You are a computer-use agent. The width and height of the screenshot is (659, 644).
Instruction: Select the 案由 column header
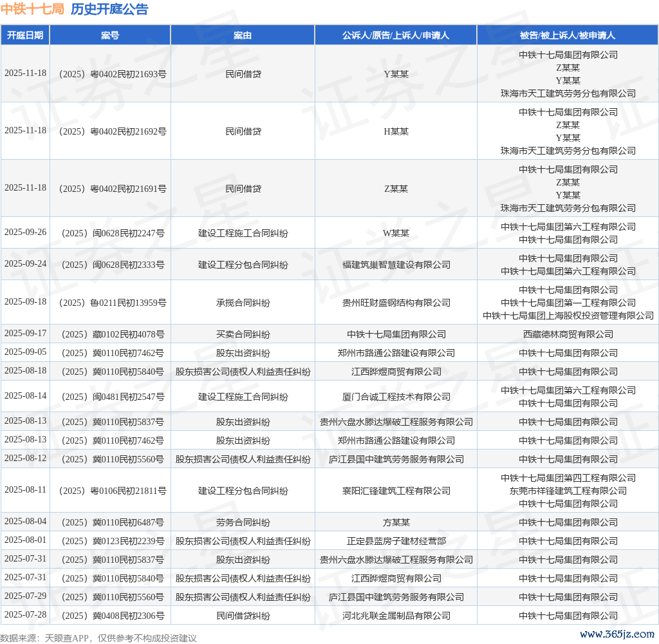click(243, 35)
